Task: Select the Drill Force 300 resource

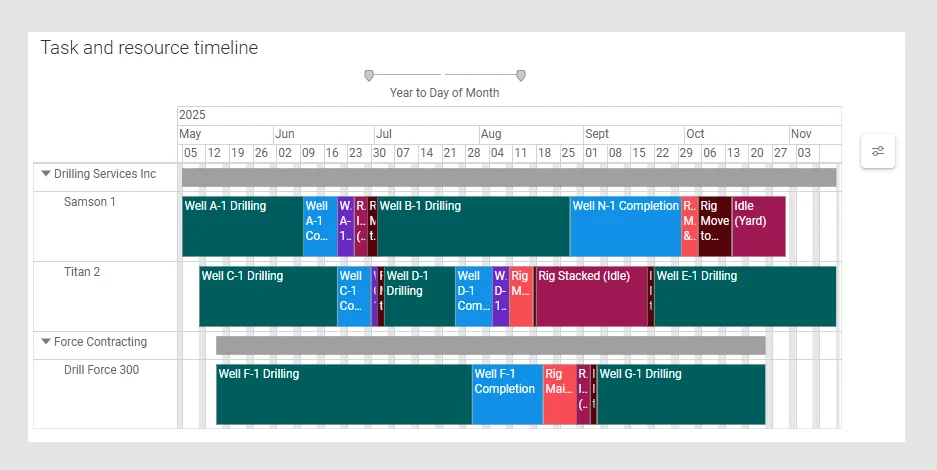Action: pyautogui.click(x=101, y=370)
